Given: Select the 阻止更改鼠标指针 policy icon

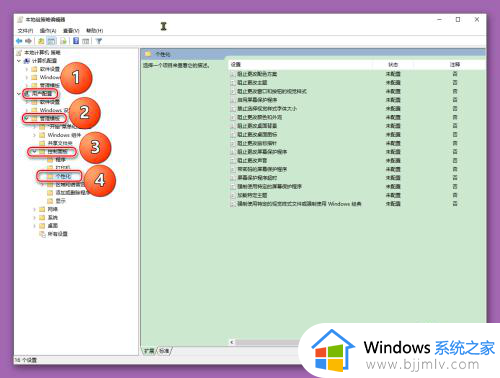Looking at the screenshot, I should point(233,143).
